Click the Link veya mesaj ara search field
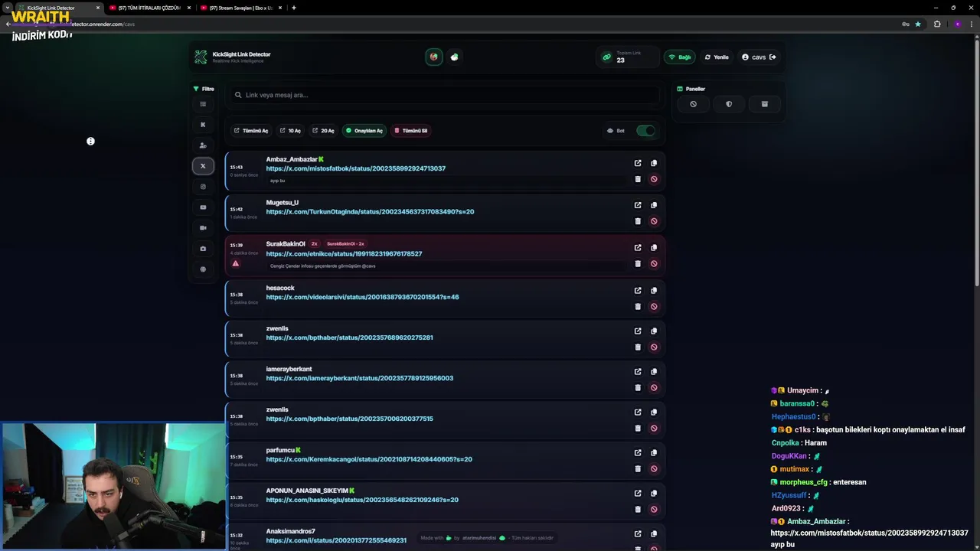 pyautogui.click(x=446, y=95)
